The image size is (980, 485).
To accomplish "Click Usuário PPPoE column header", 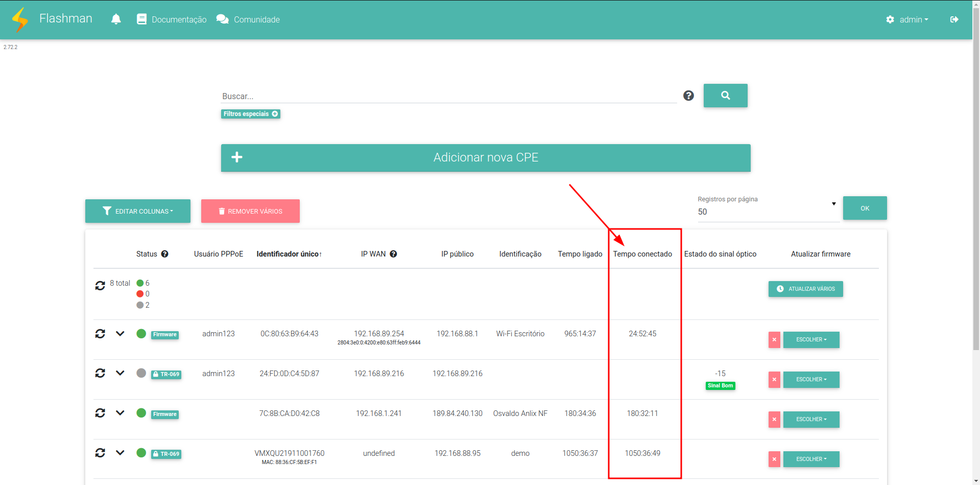I will pyautogui.click(x=219, y=254).
